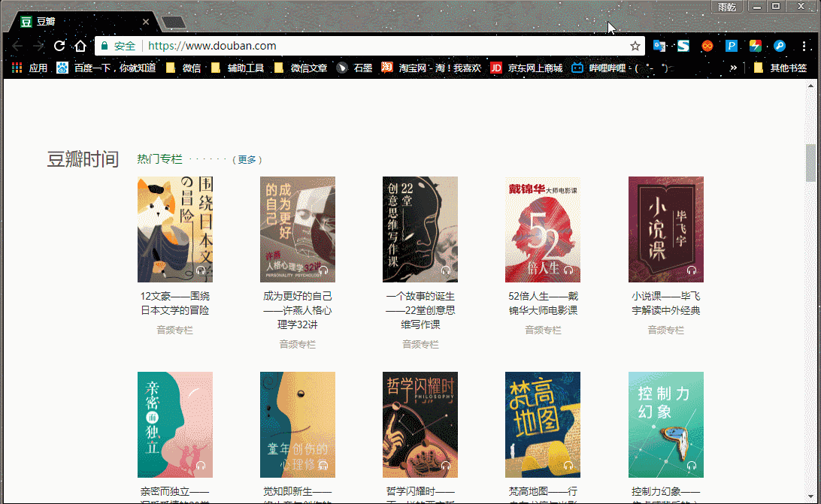
Task: Click the headphone icon on 梵高地图 cover
Action: [x=568, y=465]
